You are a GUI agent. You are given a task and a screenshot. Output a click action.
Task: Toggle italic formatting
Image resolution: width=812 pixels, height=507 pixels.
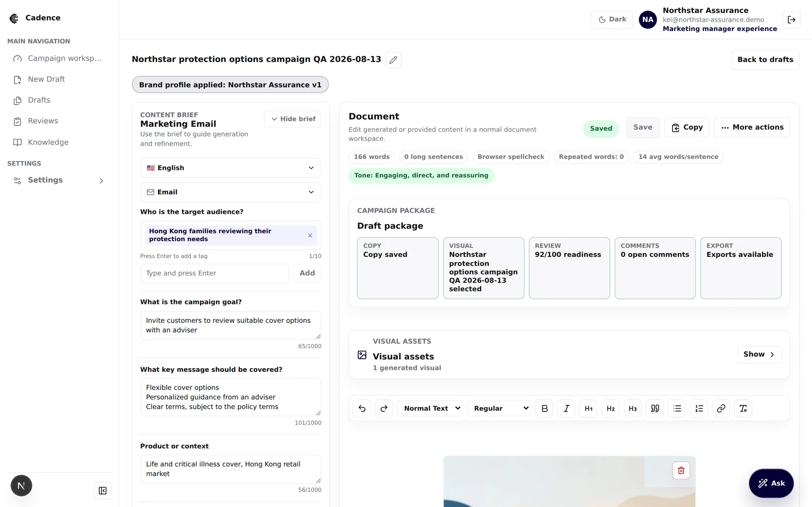click(566, 409)
